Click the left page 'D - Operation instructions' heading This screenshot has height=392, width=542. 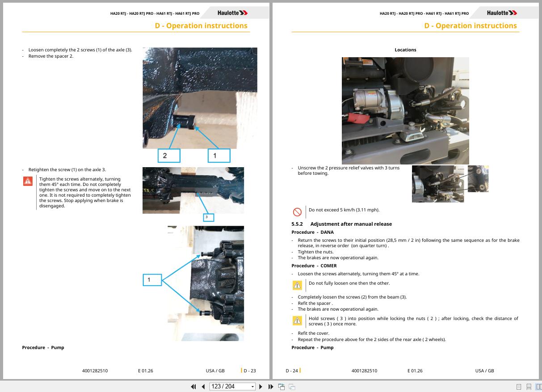click(x=201, y=26)
